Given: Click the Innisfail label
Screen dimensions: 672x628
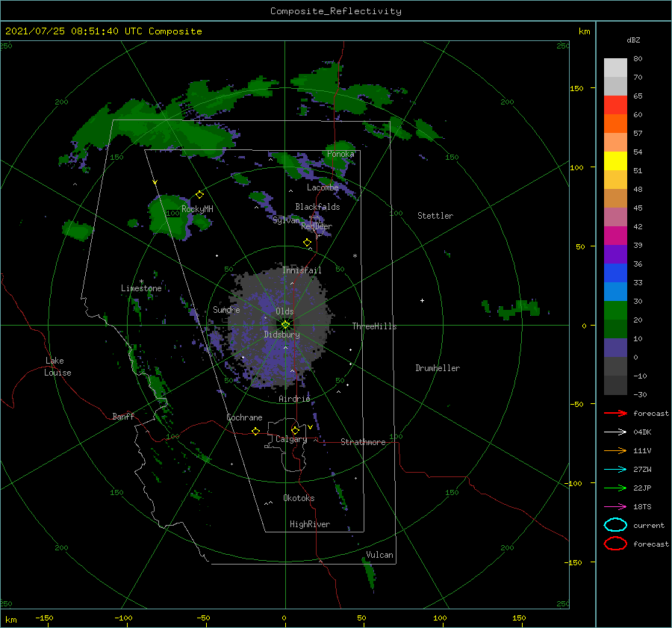Looking at the screenshot, I should tap(302, 270).
